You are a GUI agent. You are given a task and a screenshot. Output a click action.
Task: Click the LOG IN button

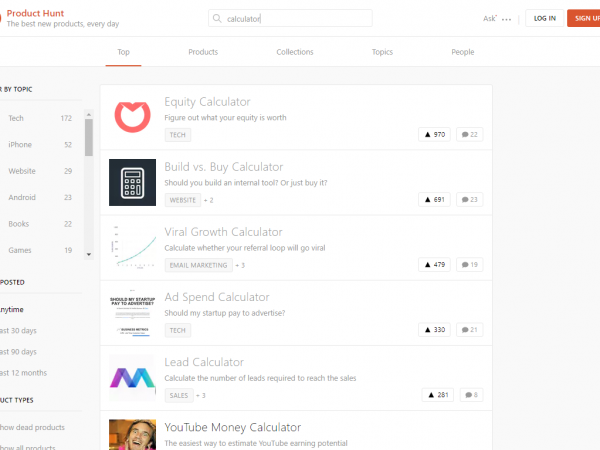tap(544, 18)
